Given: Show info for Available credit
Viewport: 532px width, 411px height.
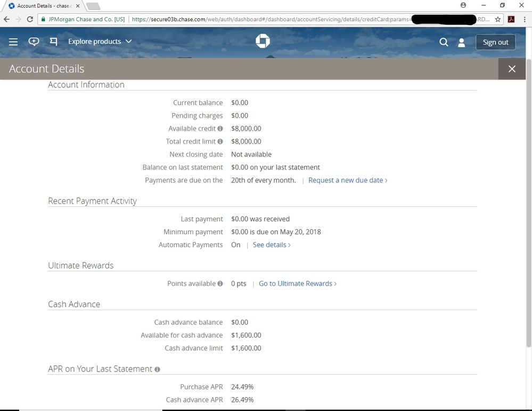Looking at the screenshot, I should pyautogui.click(x=220, y=128).
